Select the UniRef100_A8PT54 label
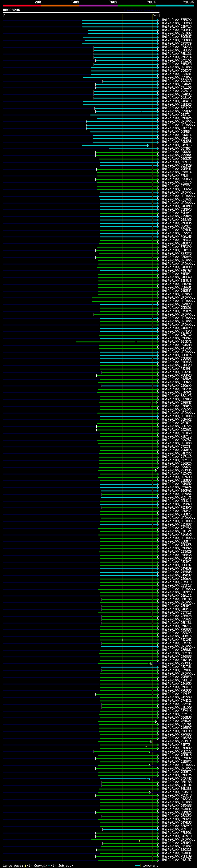 pyautogui.click(x=176, y=745)
